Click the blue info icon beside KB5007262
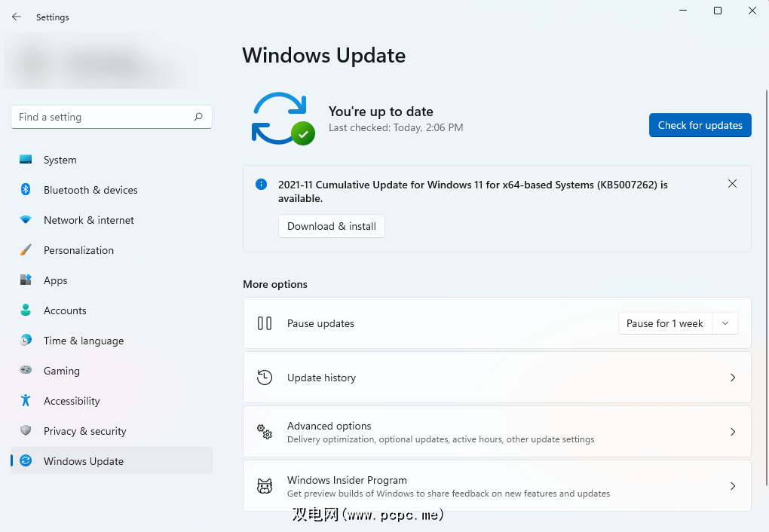769x532 pixels. click(x=262, y=185)
